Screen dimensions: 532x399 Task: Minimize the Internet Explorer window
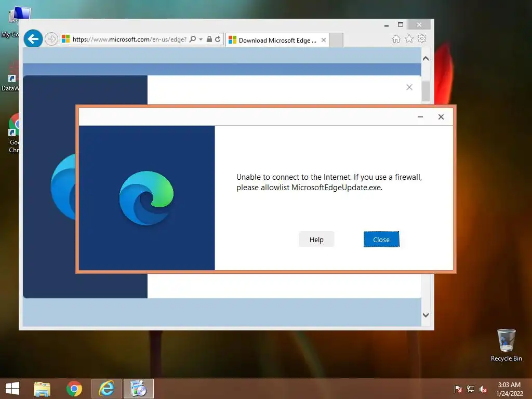click(387, 25)
